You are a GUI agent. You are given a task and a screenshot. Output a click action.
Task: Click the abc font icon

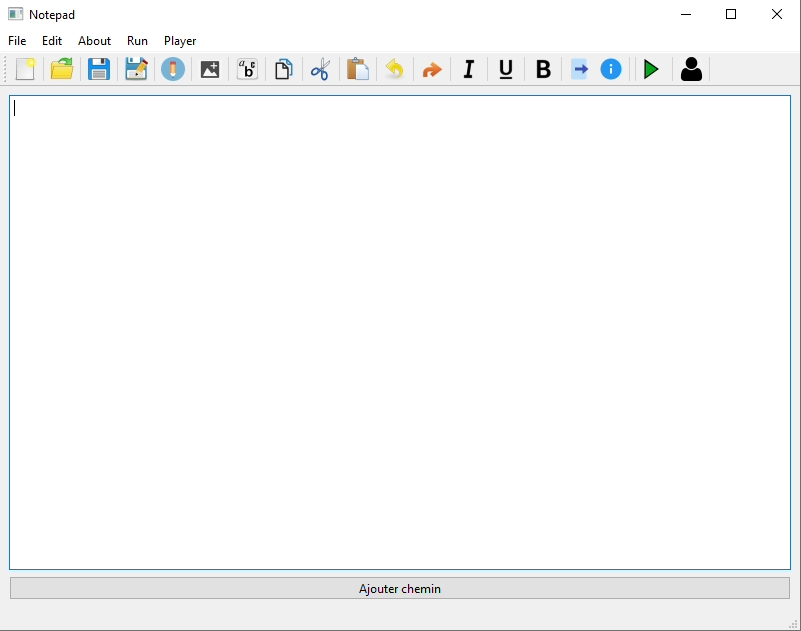click(247, 69)
